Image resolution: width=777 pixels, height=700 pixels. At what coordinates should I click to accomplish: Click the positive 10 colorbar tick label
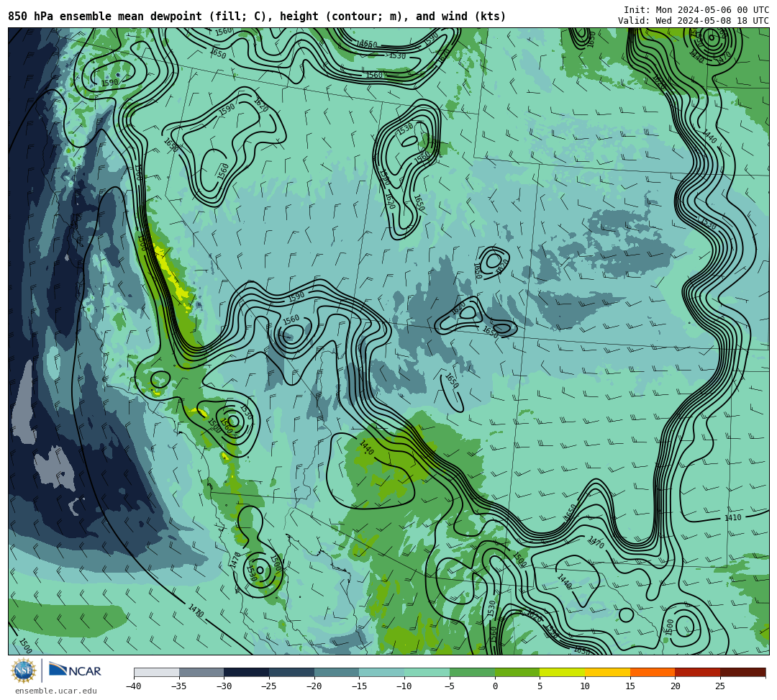pos(585,686)
